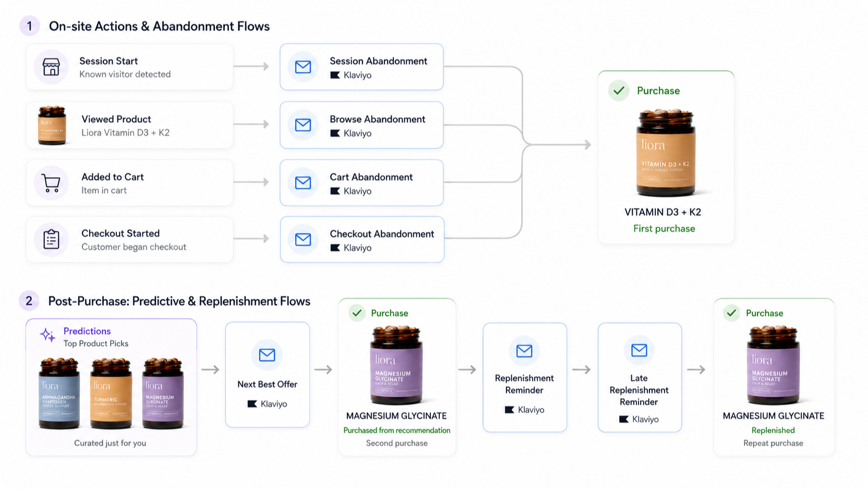Click the sparkle icon beside Predictions
Screen dimensions: 868x489
click(48, 335)
